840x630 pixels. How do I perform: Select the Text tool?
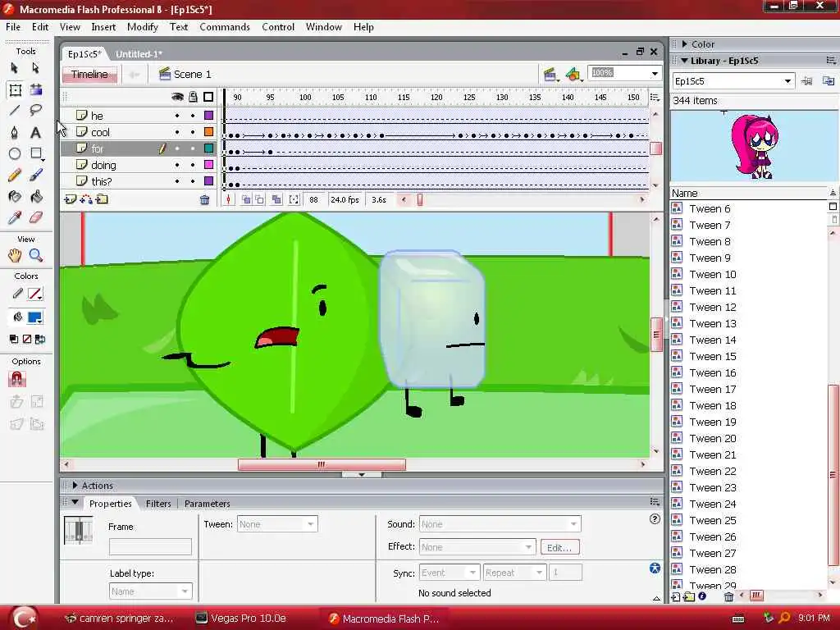(36, 132)
